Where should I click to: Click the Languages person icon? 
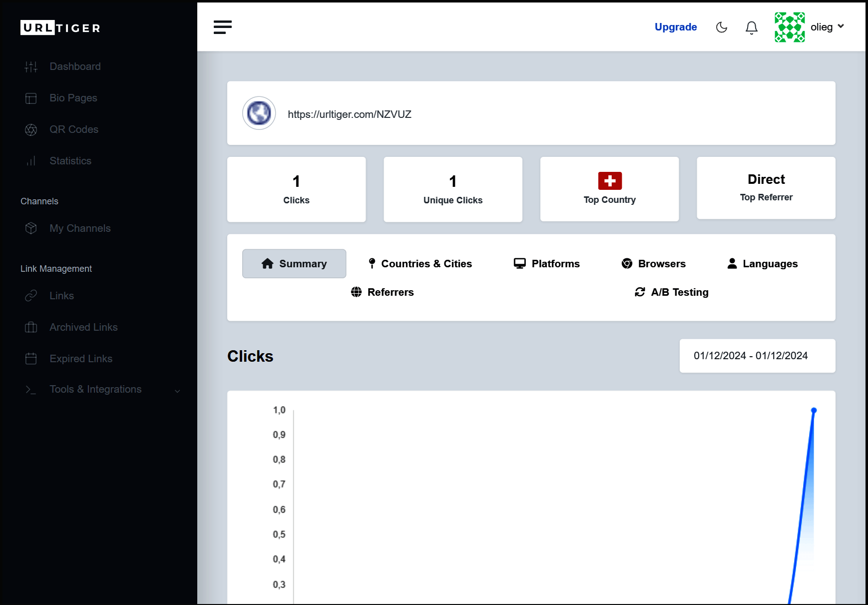[x=732, y=264]
